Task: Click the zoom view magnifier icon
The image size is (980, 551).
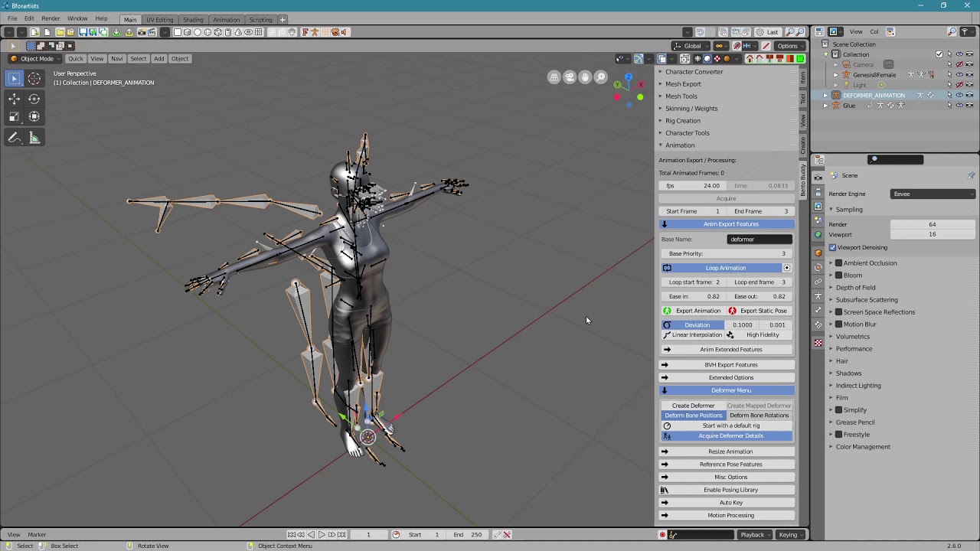Action: (x=601, y=77)
